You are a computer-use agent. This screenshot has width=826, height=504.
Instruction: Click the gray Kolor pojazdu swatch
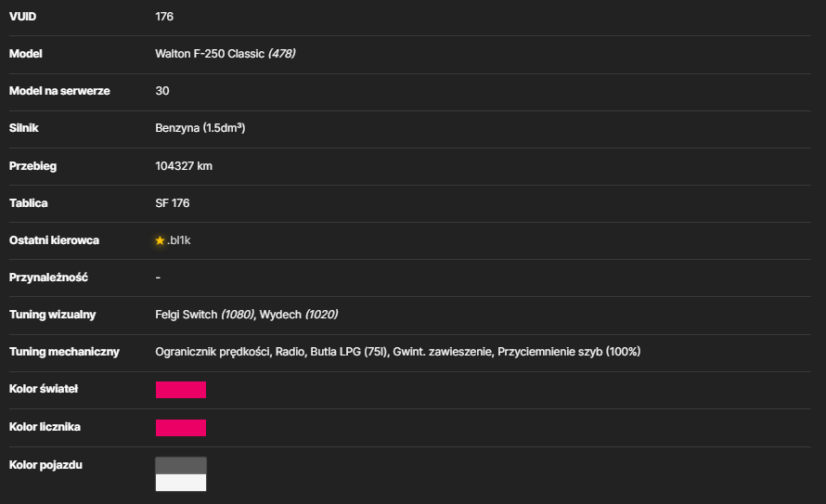click(x=181, y=466)
